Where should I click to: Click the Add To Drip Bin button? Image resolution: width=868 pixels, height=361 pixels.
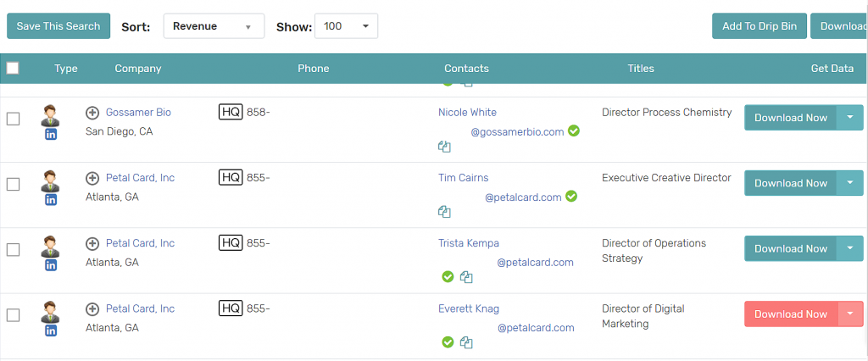point(759,26)
